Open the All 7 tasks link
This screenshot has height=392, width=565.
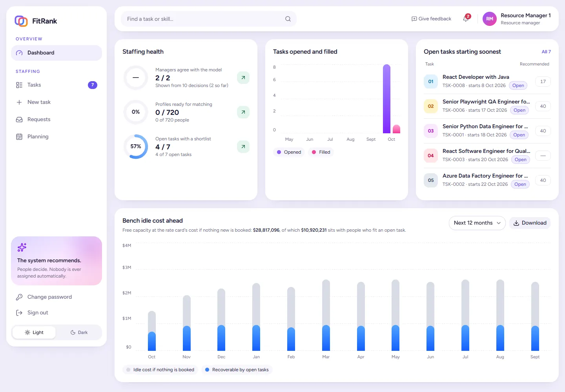(546, 52)
